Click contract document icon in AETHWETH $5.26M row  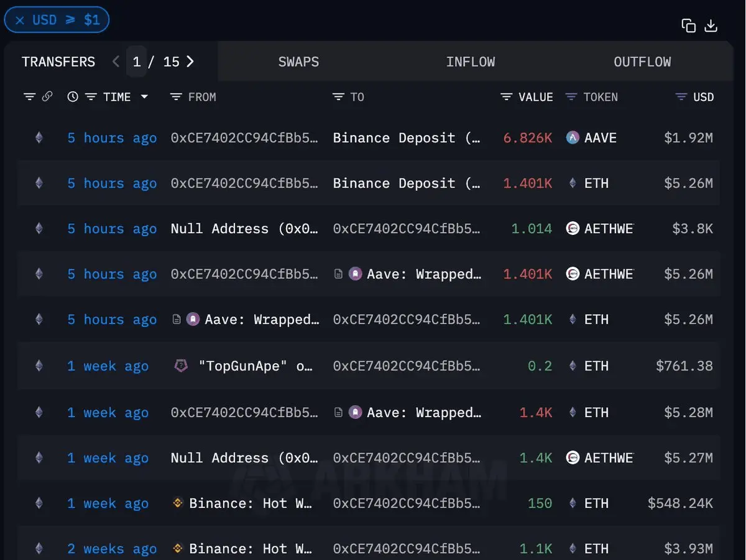(339, 274)
